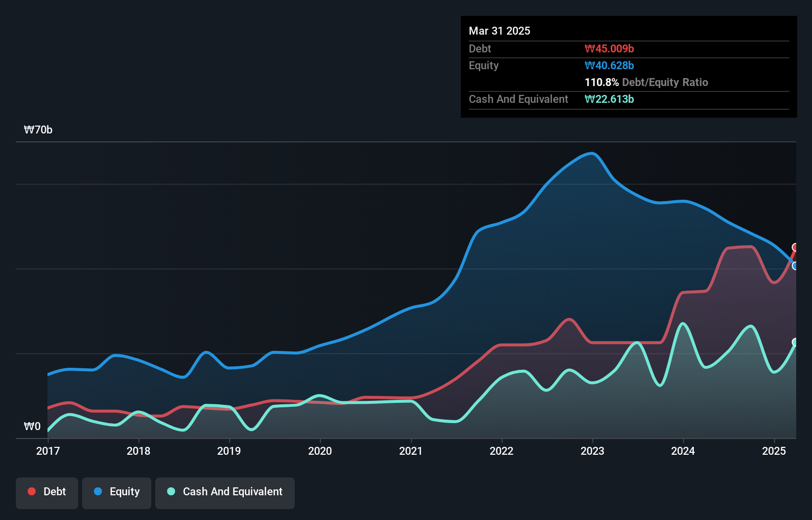This screenshot has width=812, height=520.
Task: Toggle the Cash And Equivalent legend button
Action: pyautogui.click(x=225, y=492)
